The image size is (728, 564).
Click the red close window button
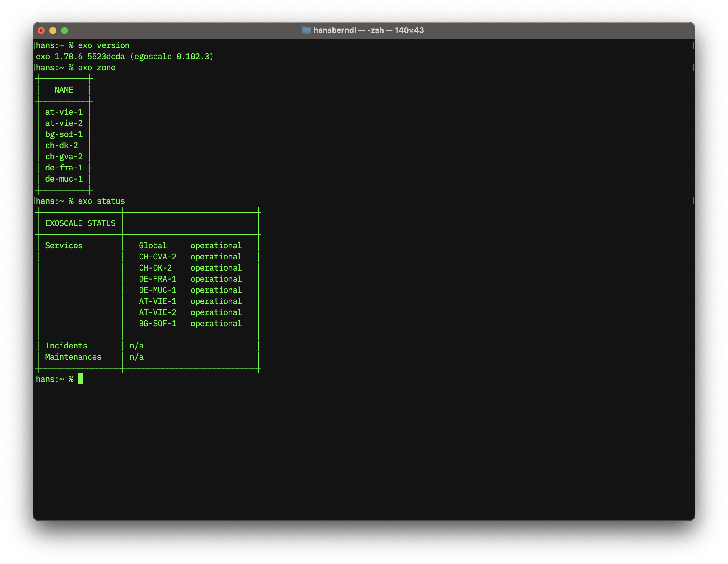tap(41, 30)
